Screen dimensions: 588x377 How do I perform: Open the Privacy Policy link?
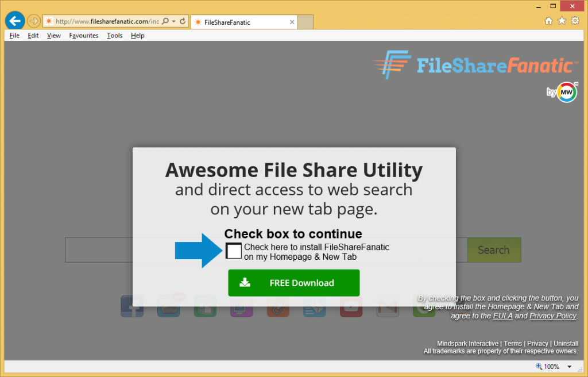pyautogui.click(x=552, y=316)
